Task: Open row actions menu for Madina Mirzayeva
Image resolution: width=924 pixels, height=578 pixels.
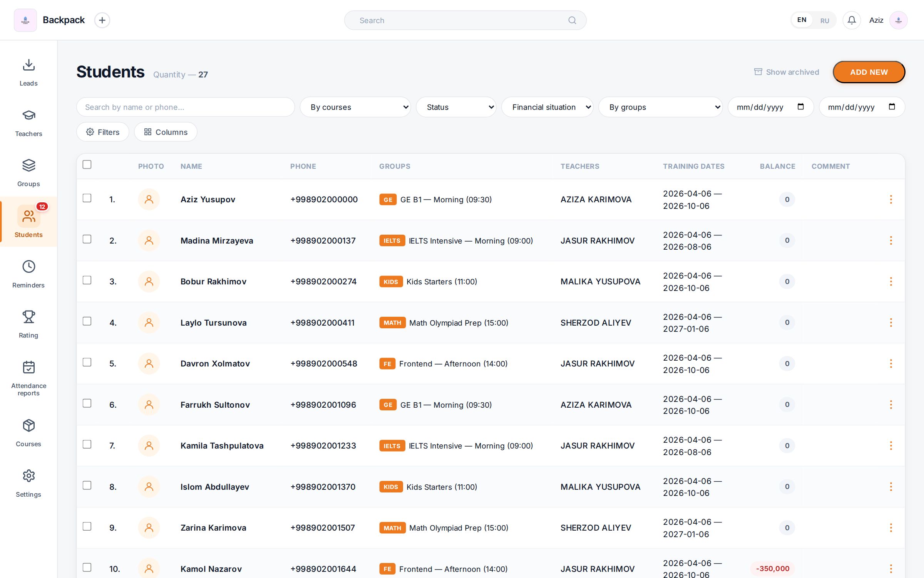Action: click(891, 240)
